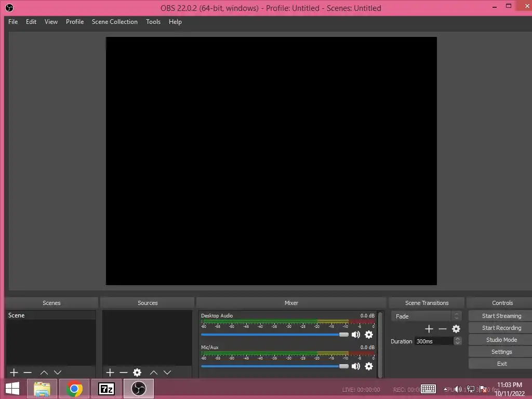532x399 pixels.
Task: Mute Desktop Audio with its speaker icon
Action: 355,335
